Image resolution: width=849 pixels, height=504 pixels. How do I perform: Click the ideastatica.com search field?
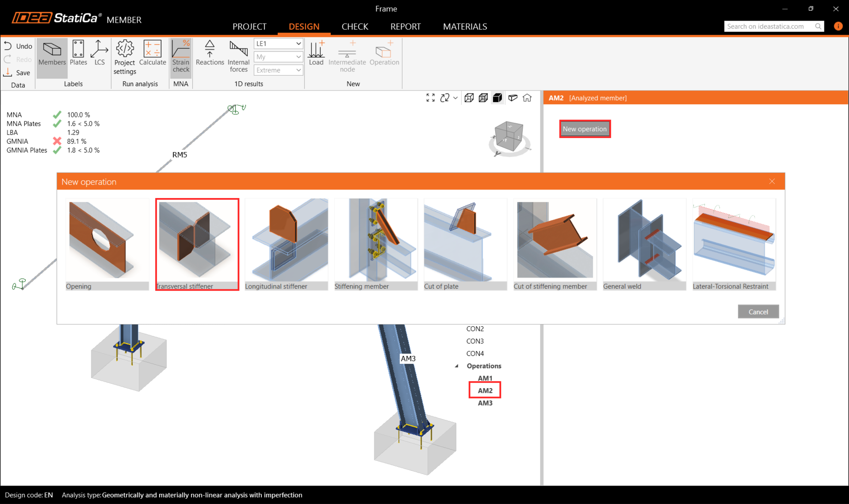tap(768, 27)
